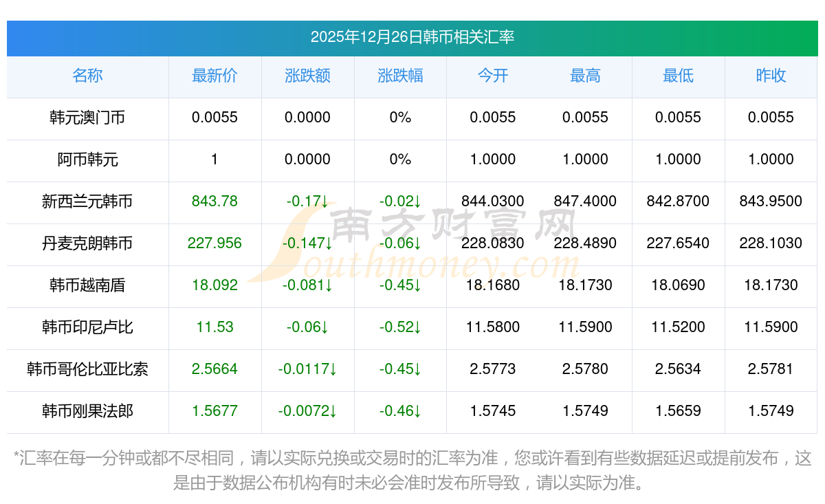Click latest price 18.092
The width and height of the screenshot is (825, 504).
pyautogui.click(x=214, y=285)
